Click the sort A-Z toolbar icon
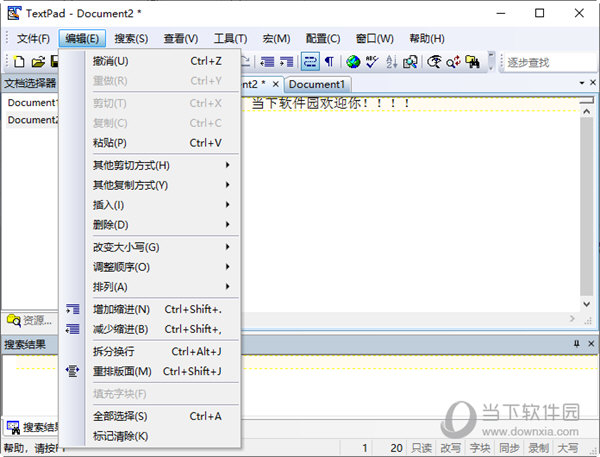 391,62
